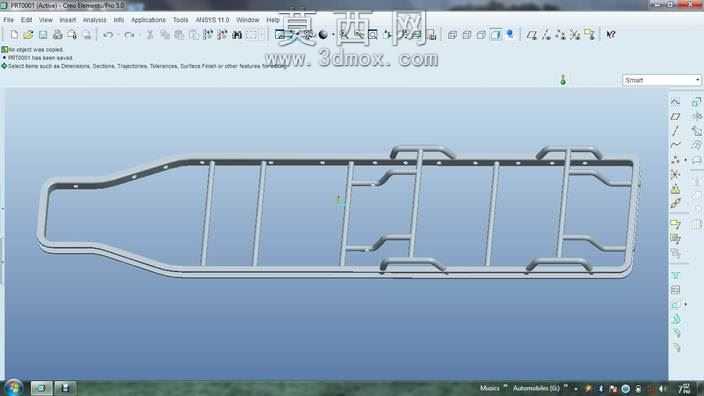The image size is (704, 396).
Task: Open an existing file via the folder icon
Action: (28, 35)
